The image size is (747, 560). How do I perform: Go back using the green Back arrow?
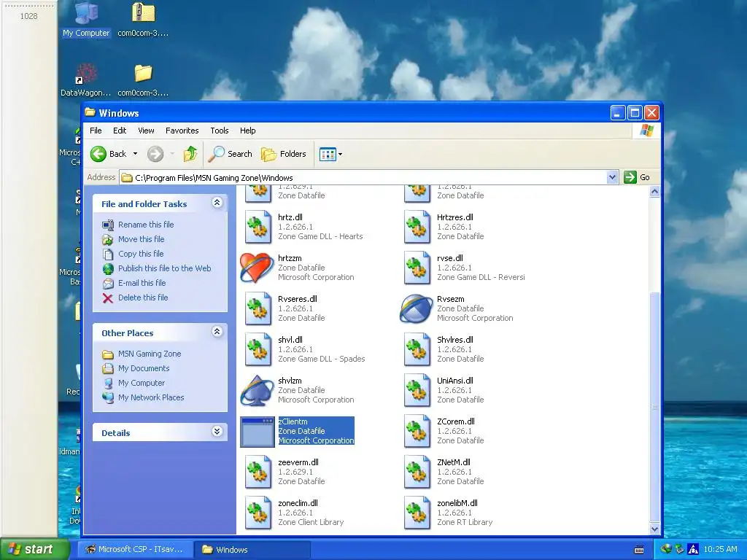click(x=98, y=154)
